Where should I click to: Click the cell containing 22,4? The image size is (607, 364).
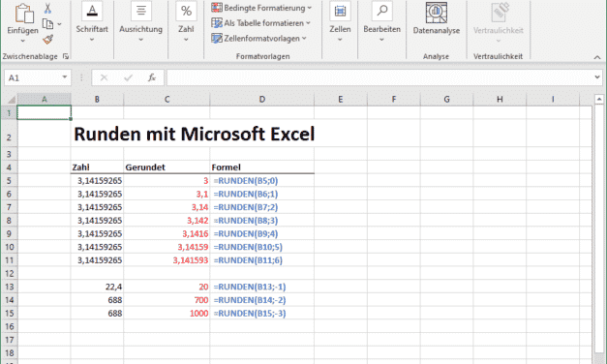tap(97, 287)
